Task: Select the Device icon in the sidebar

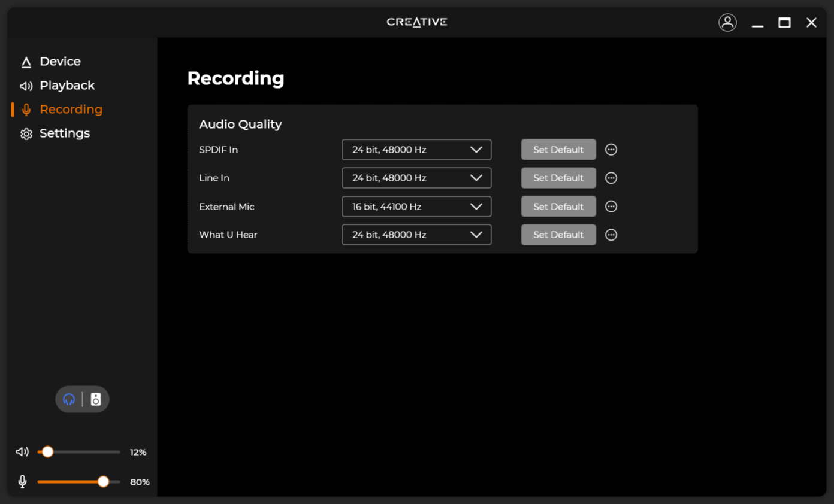Action: point(26,61)
